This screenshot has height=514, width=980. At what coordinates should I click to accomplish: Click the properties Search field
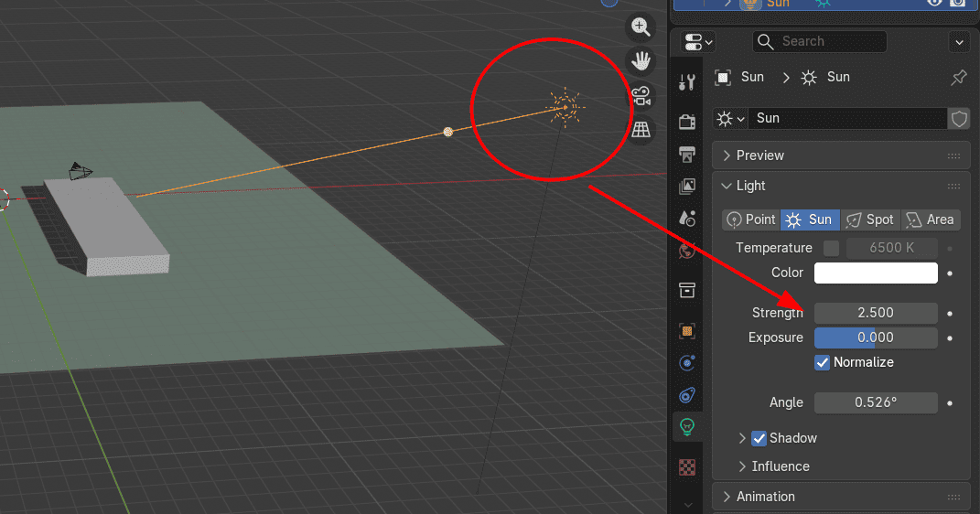(x=819, y=42)
